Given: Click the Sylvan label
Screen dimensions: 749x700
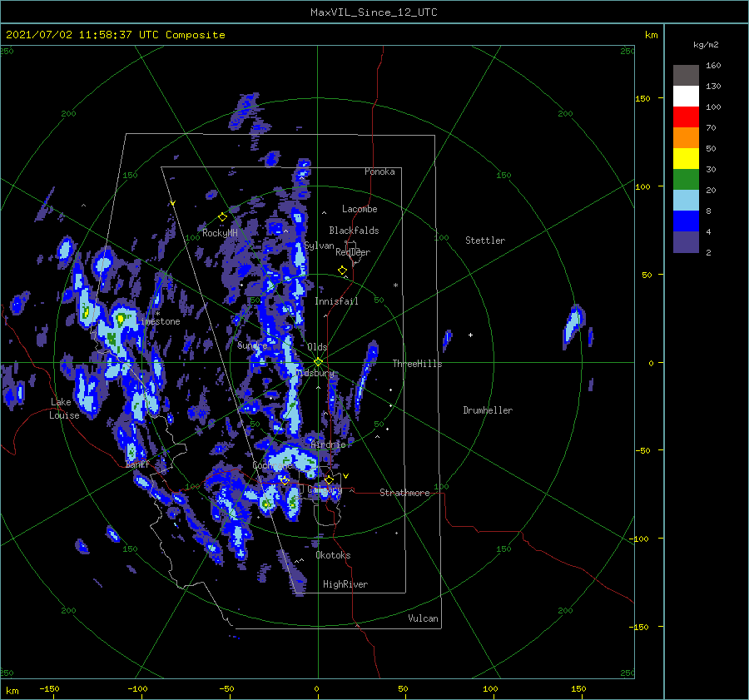Looking at the screenshot, I should click(x=319, y=246).
